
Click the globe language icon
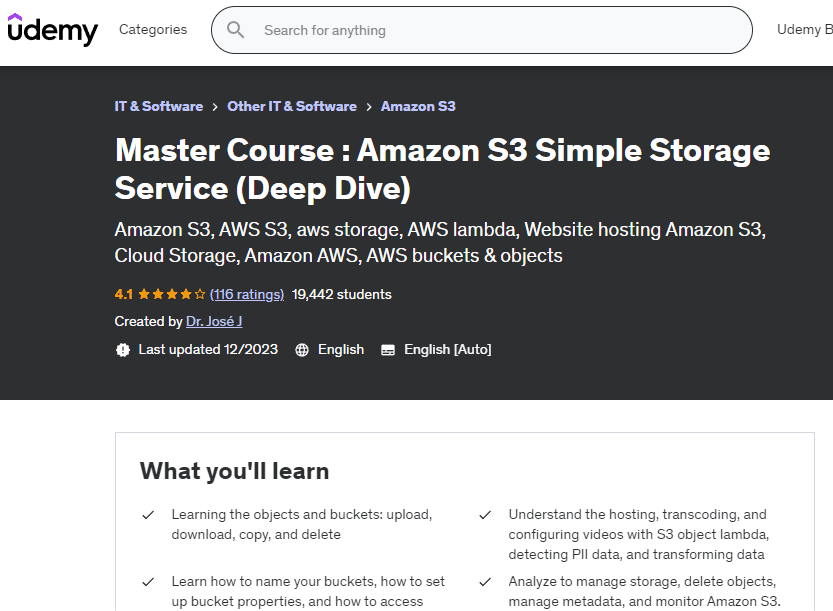(x=302, y=350)
